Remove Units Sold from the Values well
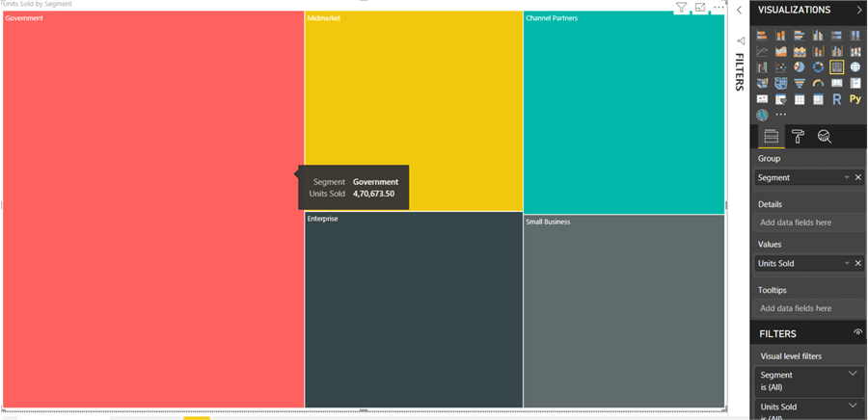Viewport: 868px width, 420px height. 858,264
